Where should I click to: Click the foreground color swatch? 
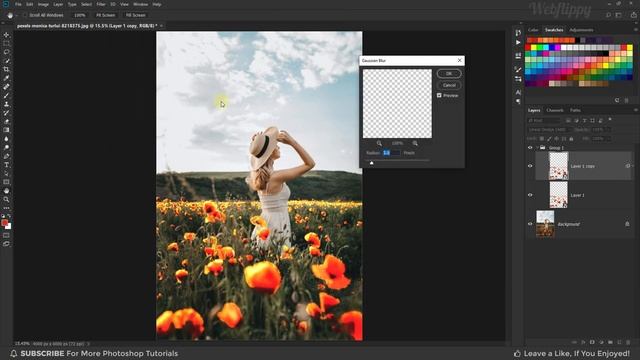coord(4,222)
